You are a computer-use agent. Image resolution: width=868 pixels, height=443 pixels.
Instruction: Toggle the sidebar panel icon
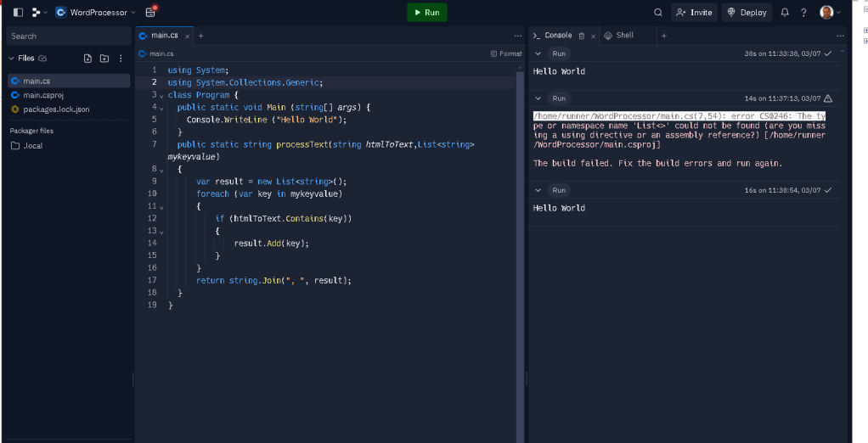point(19,12)
